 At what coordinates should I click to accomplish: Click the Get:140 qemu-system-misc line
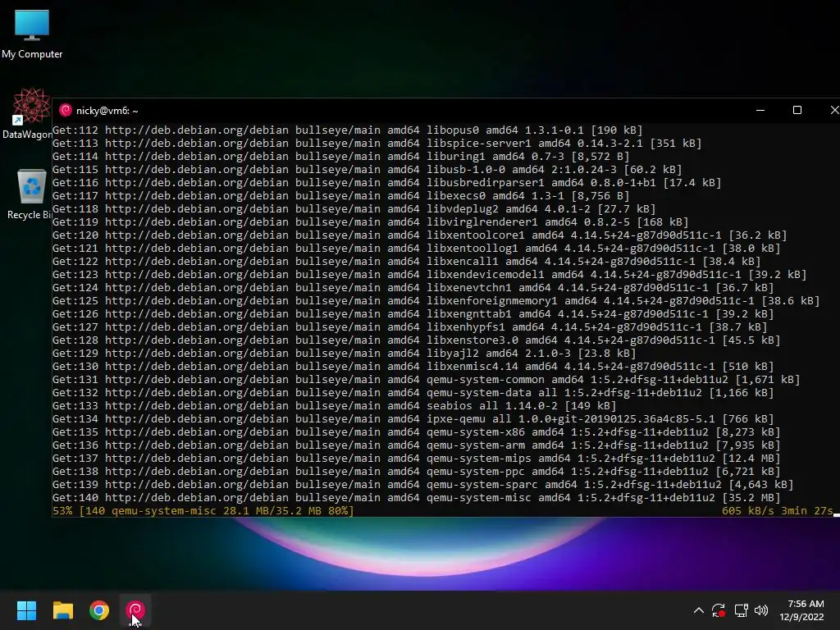pos(416,498)
